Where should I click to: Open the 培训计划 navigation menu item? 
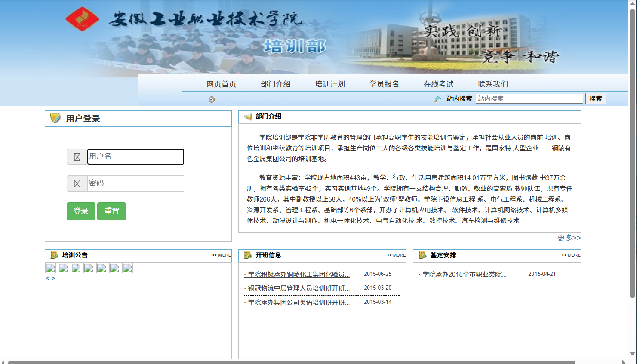coord(330,84)
